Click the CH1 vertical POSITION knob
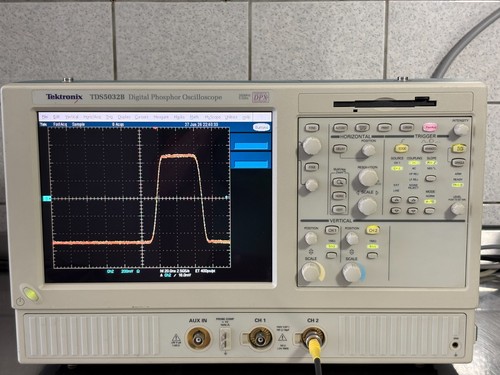 click(311, 238)
